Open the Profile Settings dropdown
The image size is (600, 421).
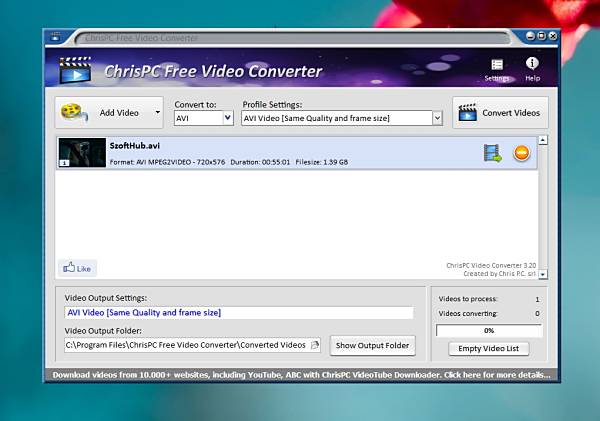click(342, 118)
